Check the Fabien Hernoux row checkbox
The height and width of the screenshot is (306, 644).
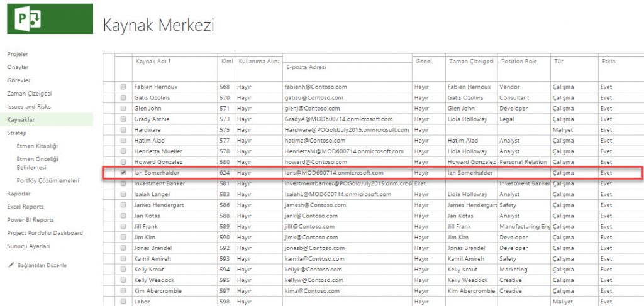coord(123,87)
